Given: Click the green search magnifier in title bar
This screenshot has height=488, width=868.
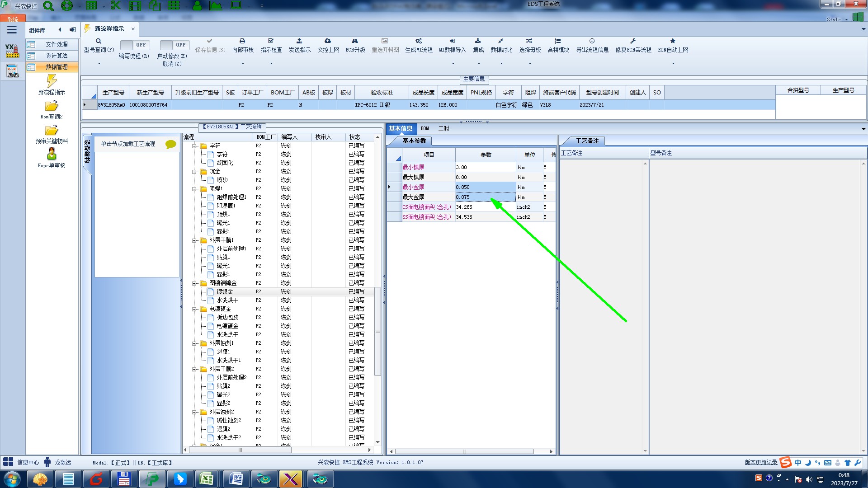Looking at the screenshot, I should [48, 6].
